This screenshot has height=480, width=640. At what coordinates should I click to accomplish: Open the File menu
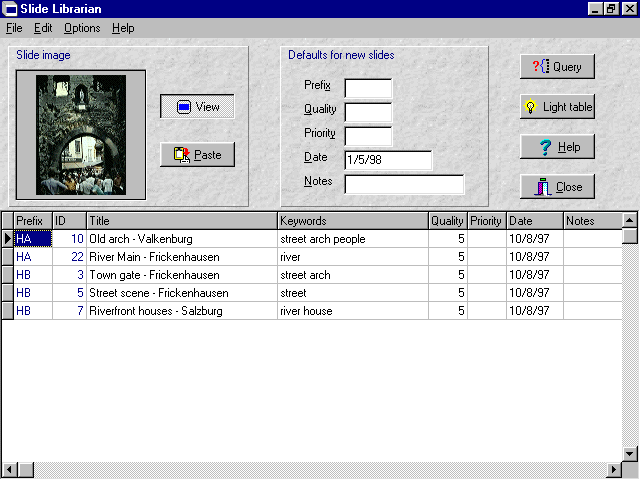14,28
